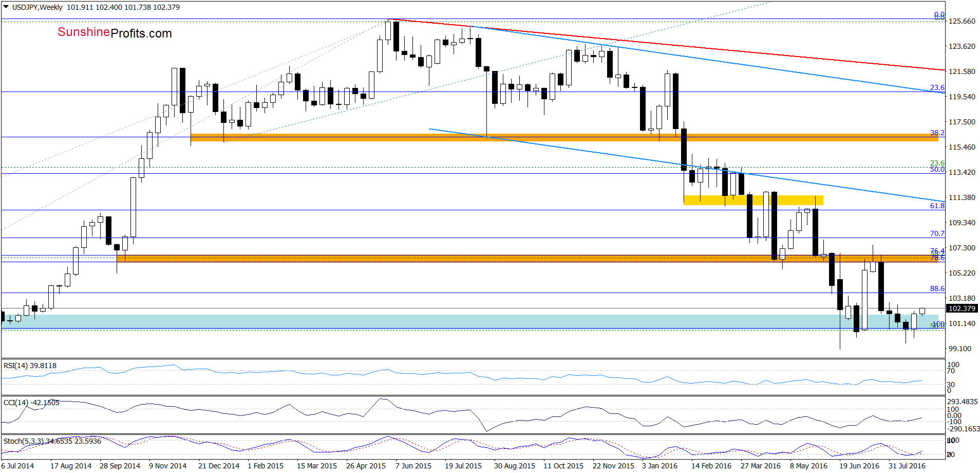
Task: Click the 3 Jan 2016 date label
Action: coord(660,466)
